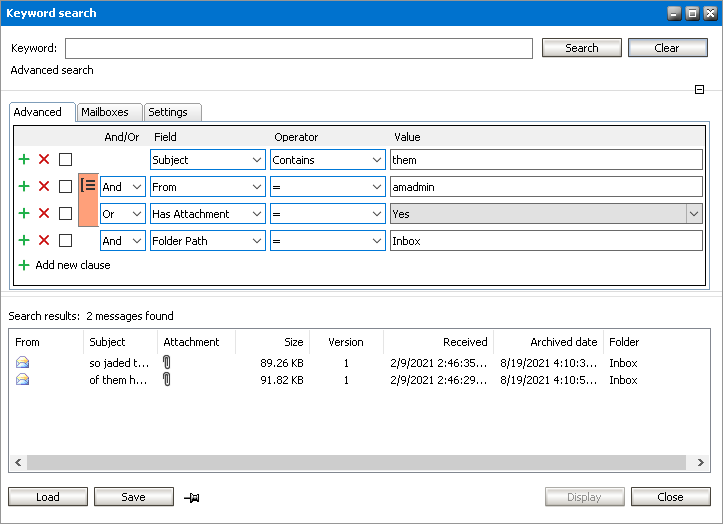Open the Subject field dropdown
Image resolution: width=723 pixels, height=524 pixels.
click(x=255, y=160)
